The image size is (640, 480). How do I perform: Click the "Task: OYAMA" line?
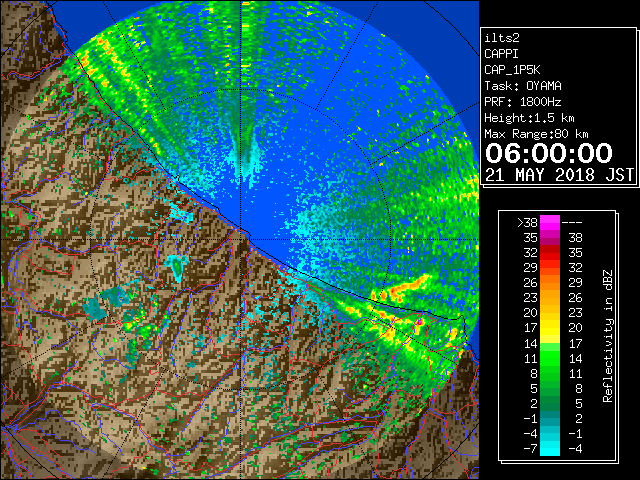(x=523, y=86)
